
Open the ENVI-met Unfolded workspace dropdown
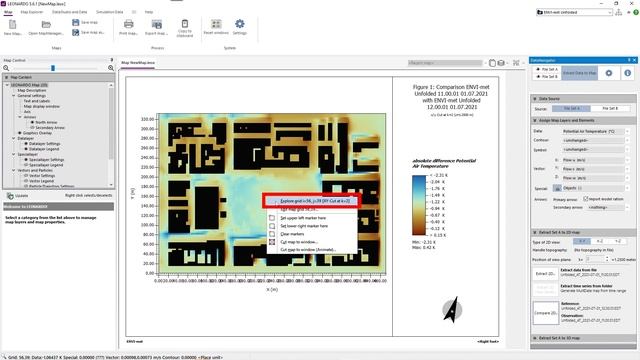pos(574,12)
